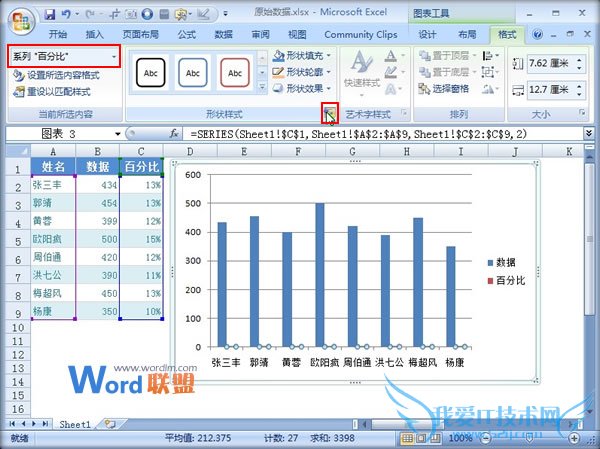
Task: Go to the first sheet navigation arrow
Action: coord(12,424)
